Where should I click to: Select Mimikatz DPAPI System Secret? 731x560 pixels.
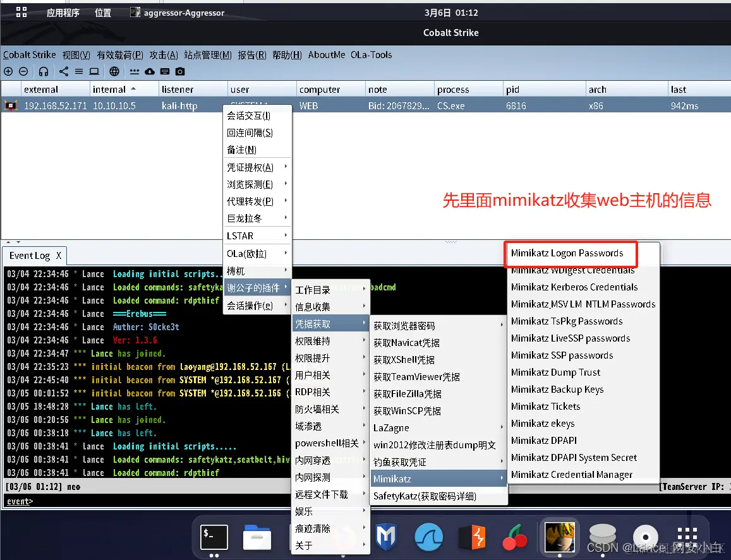574,458
